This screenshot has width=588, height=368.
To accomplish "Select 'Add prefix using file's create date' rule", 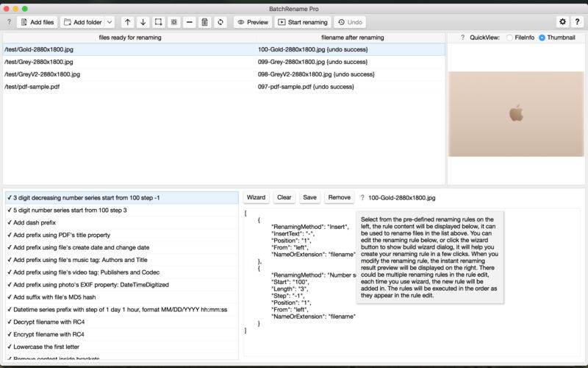I will (122, 247).
